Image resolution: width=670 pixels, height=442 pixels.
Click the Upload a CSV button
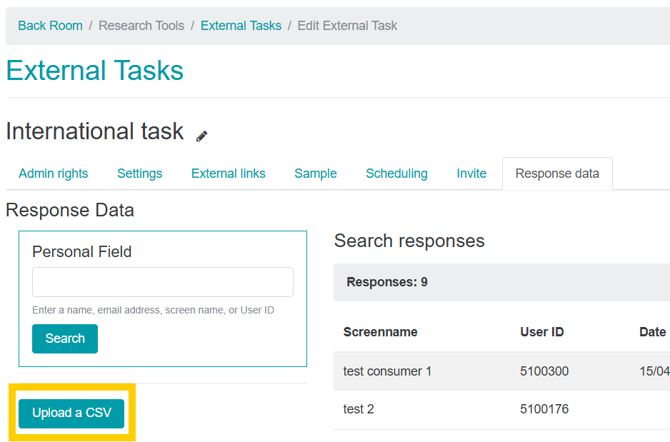(x=71, y=413)
